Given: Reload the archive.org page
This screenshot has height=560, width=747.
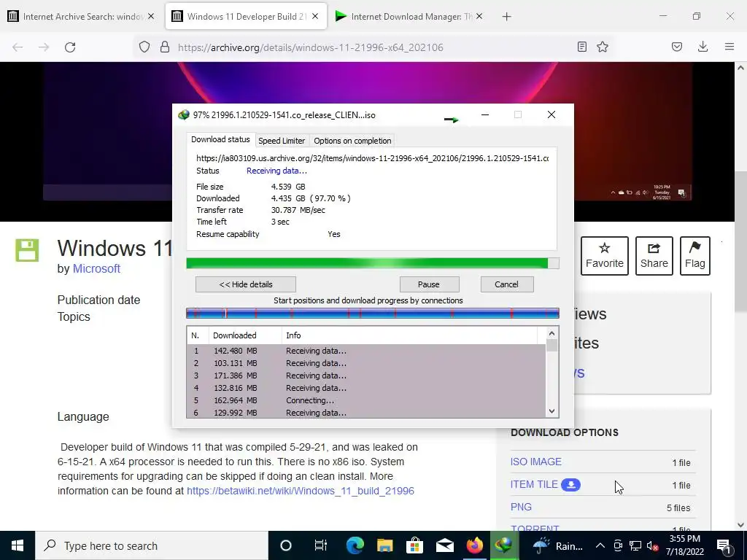Looking at the screenshot, I should [70, 47].
